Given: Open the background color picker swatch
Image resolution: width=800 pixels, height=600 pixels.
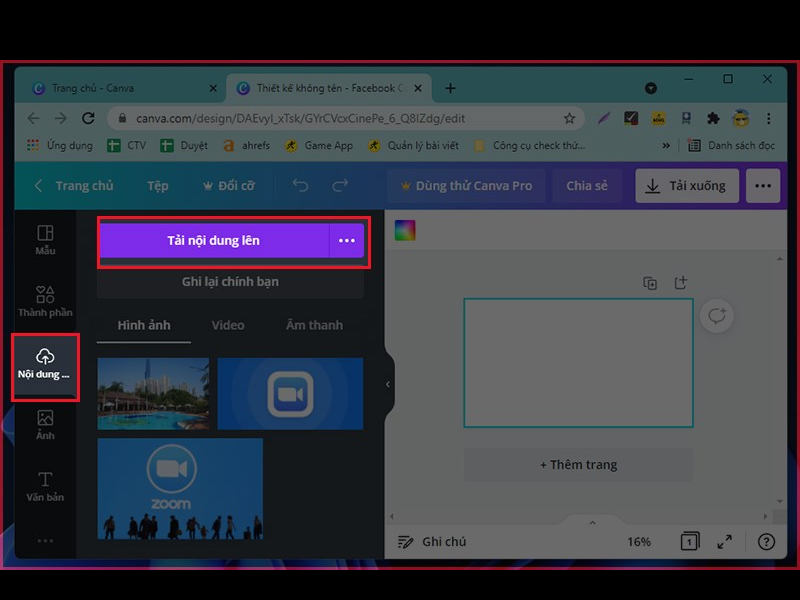Looking at the screenshot, I should point(405,231).
